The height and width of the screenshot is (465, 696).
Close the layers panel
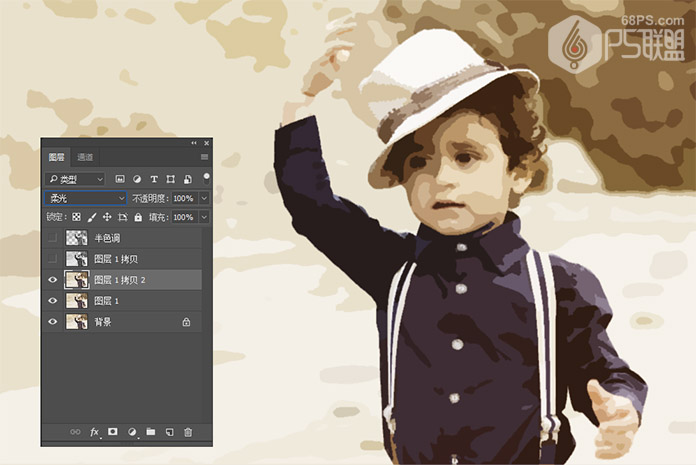(206, 143)
